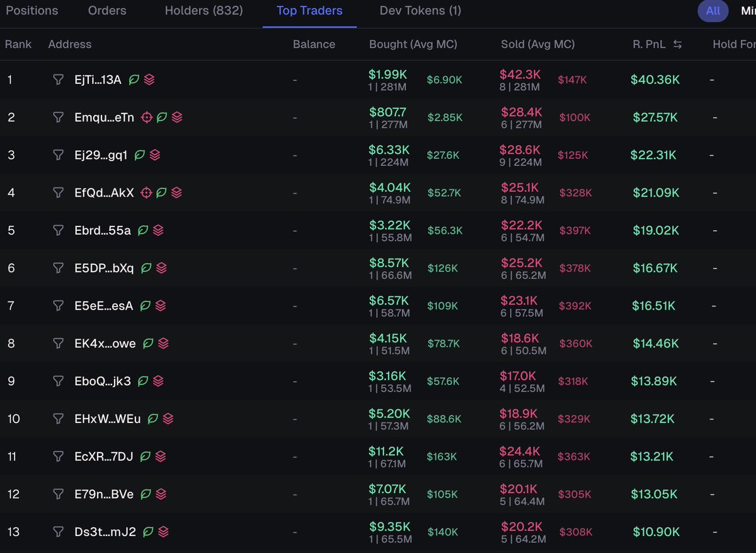The height and width of the screenshot is (553, 756).
Task: Open the Holders (832) tab
Action: [203, 11]
